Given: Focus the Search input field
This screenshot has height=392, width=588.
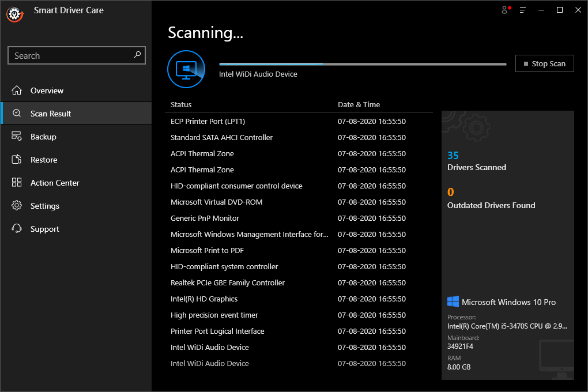Looking at the screenshot, I should coord(69,56).
